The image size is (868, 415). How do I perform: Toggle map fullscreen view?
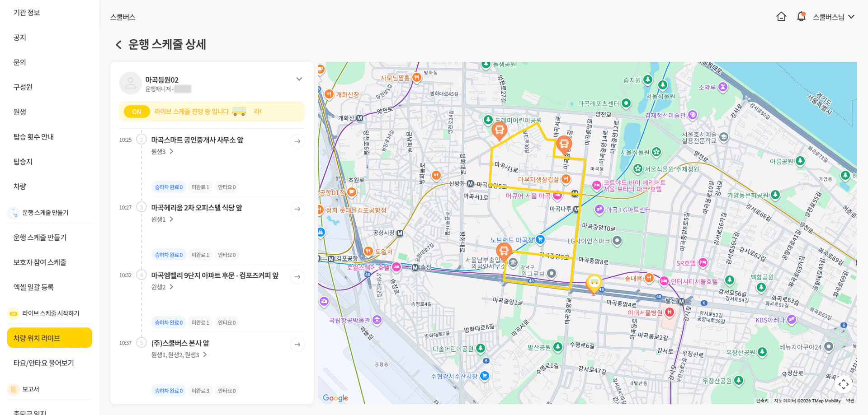pos(844,384)
